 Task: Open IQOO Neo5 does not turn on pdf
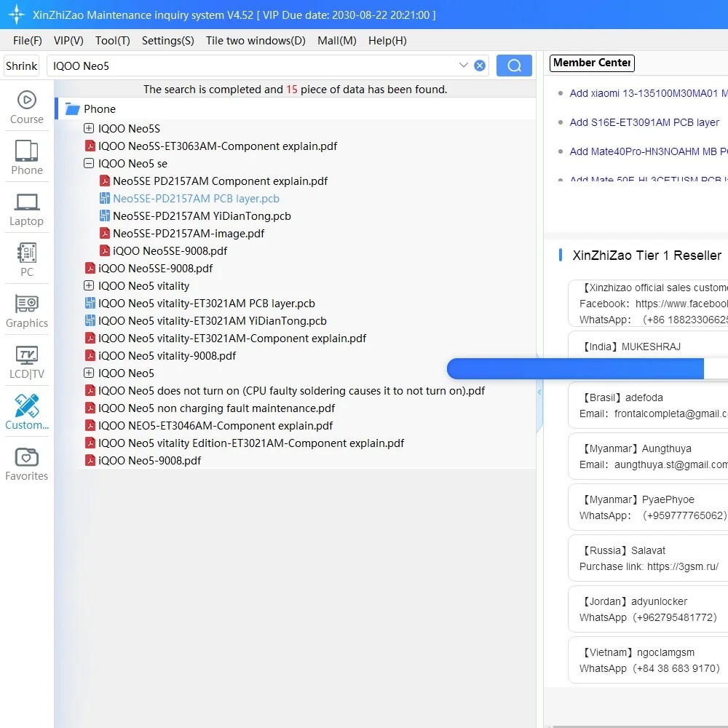pyautogui.click(x=292, y=391)
